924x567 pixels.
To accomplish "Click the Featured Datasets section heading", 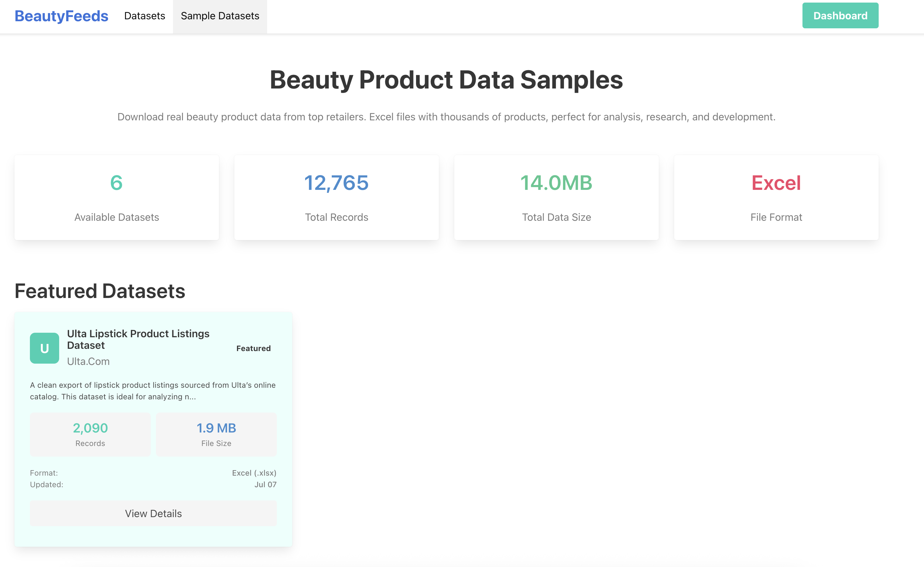I will tap(100, 291).
